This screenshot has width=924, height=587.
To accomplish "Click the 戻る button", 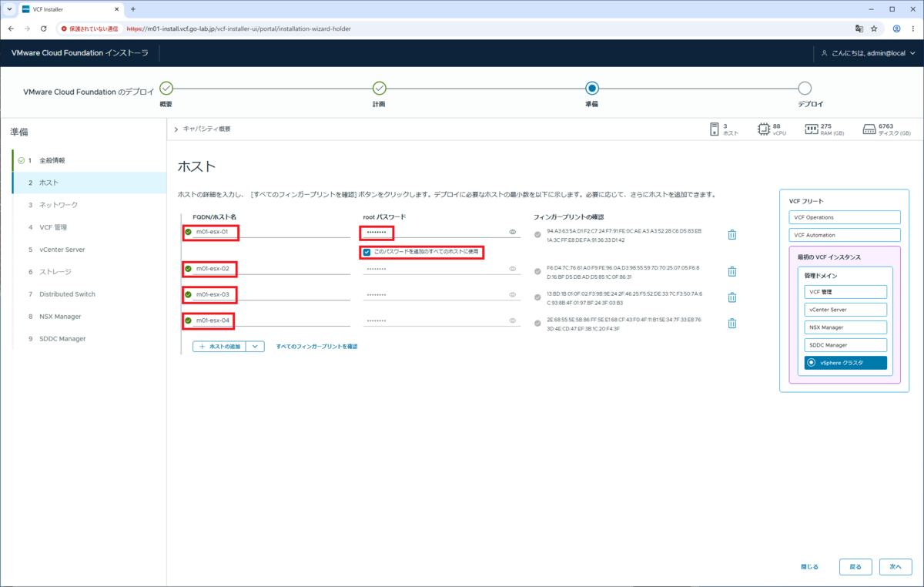I will click(855, 566).
